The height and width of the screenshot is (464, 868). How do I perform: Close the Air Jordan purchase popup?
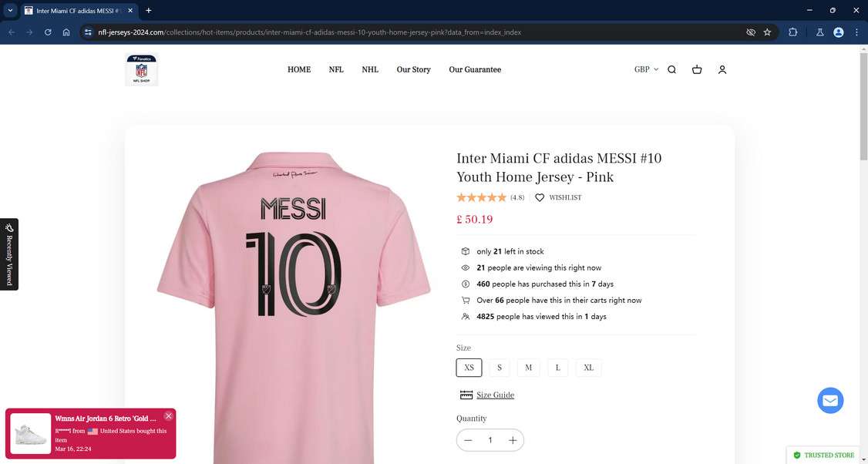pyautogui.click(x=169, y=416)
